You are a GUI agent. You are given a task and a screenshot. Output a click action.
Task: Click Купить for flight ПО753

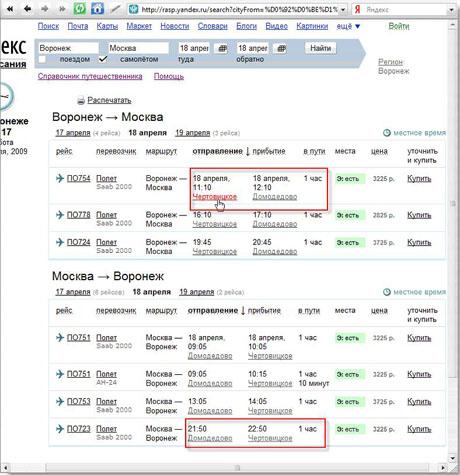click(x=419, y=401)
